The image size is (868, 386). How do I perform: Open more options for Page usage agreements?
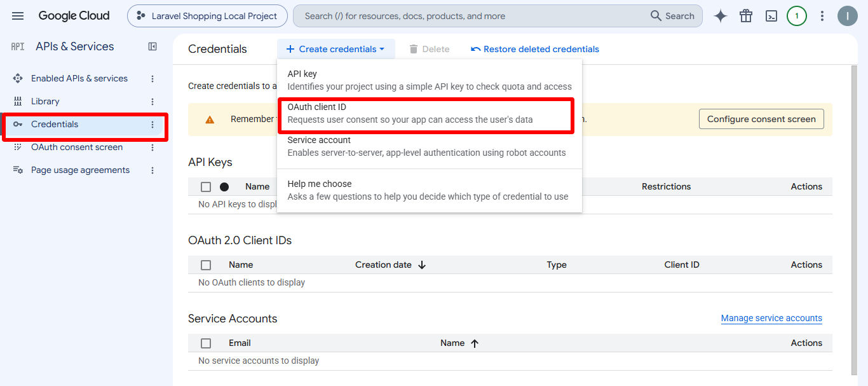(153, 170)
